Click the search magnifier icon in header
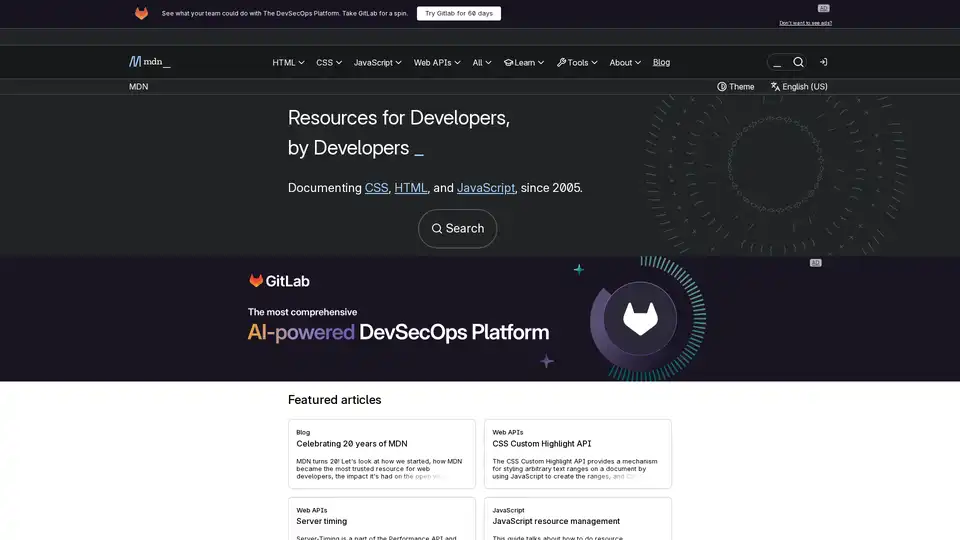960x540 pixels. [798, 62]
